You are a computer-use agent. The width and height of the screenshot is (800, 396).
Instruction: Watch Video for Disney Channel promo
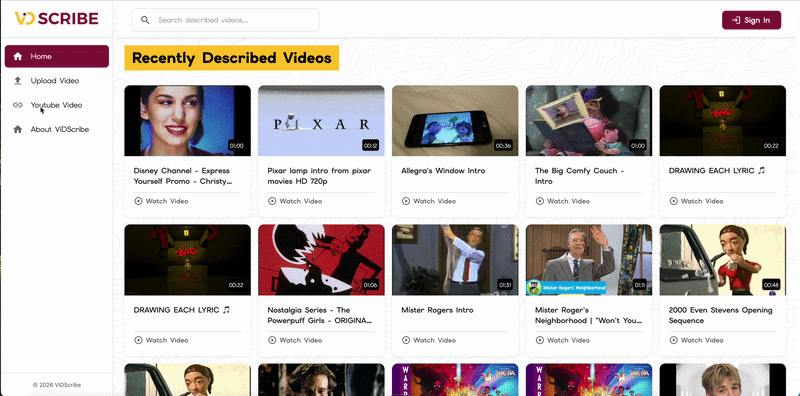[x=161, y=201]
